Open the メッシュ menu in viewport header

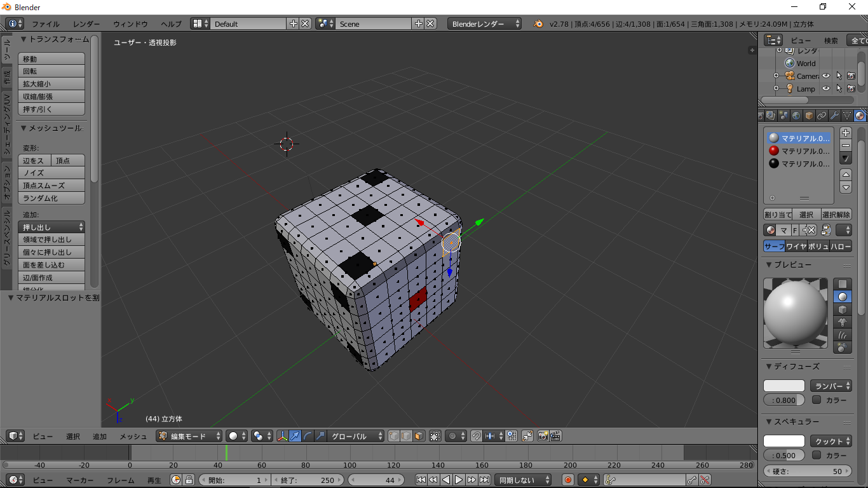(x=133, y=437)
